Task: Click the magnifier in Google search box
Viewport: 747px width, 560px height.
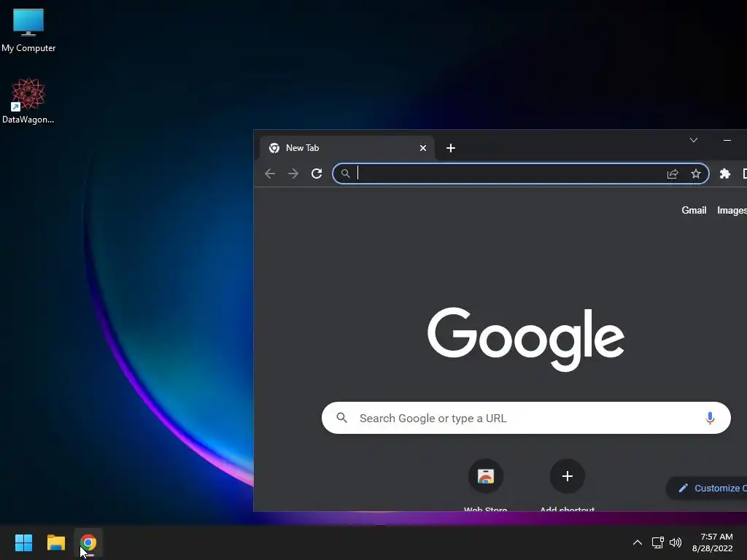Action: click(x=341, y=418)
